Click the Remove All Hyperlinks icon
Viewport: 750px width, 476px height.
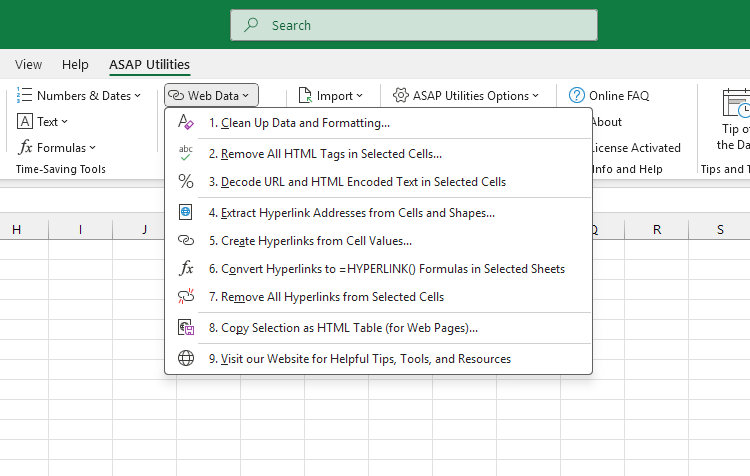coord(185,297)
